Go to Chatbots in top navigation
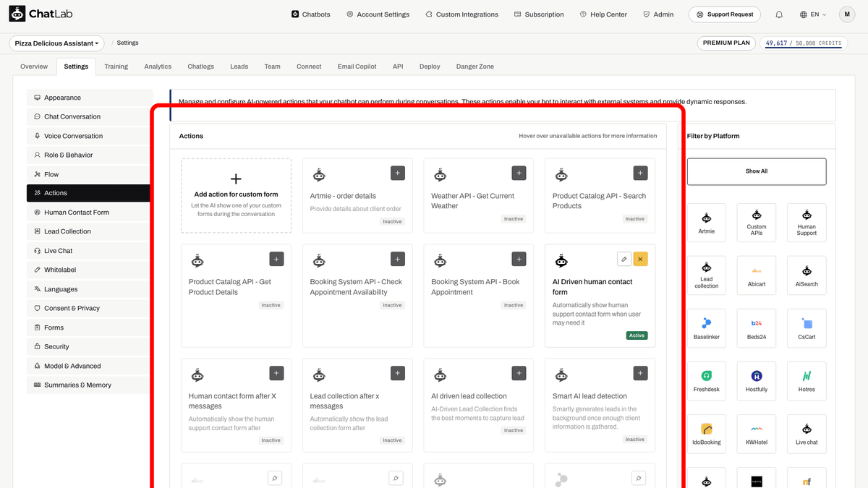Image resolution: width=868 pixels, height=488 pixels. coord(310,14)
